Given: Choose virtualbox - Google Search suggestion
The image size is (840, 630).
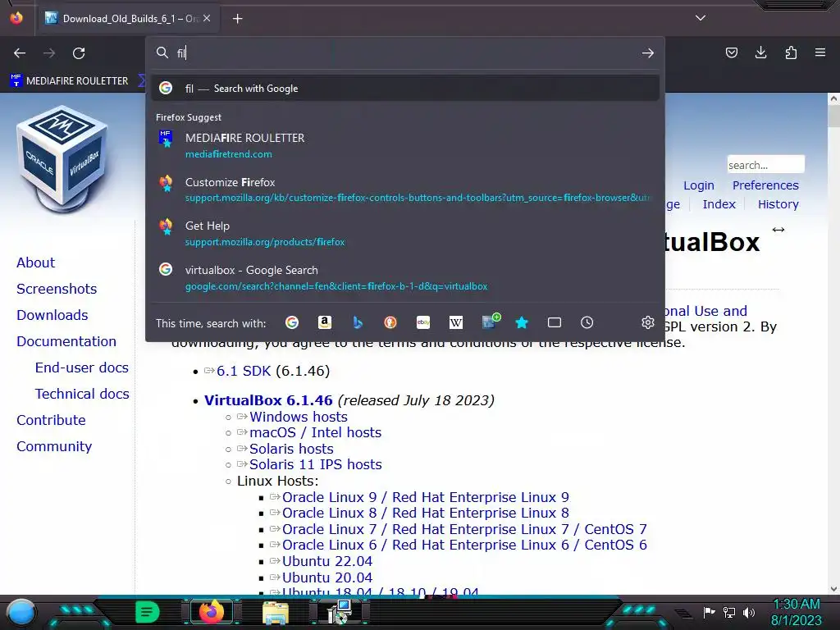Looking at the screenshot, I should 405,277.
